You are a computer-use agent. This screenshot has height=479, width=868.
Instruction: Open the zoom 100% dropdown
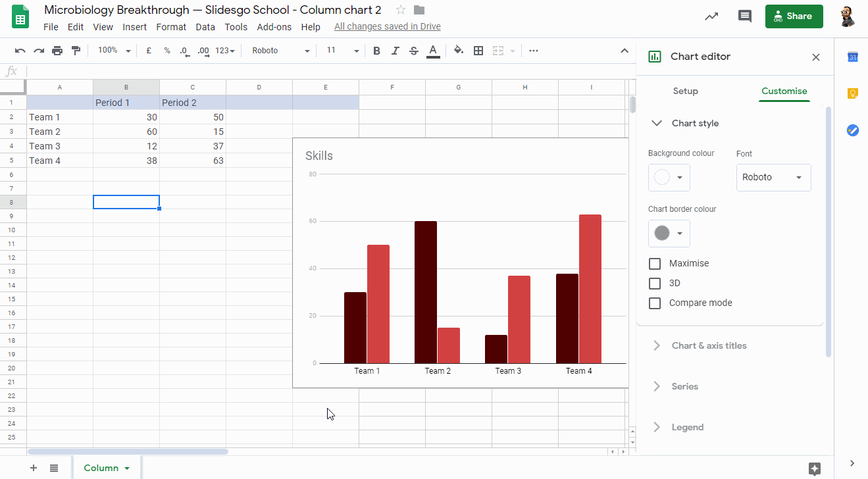(x=115, y=51)
